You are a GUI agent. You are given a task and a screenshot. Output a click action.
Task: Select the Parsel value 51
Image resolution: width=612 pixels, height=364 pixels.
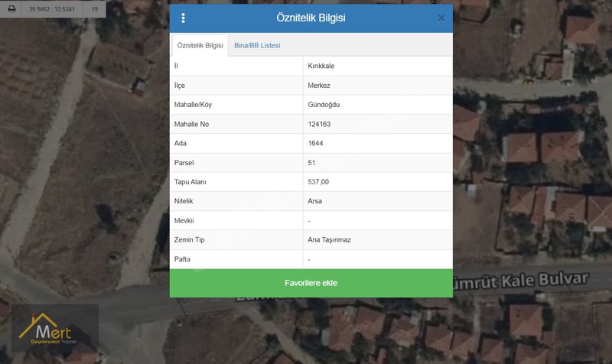(311, 163)
